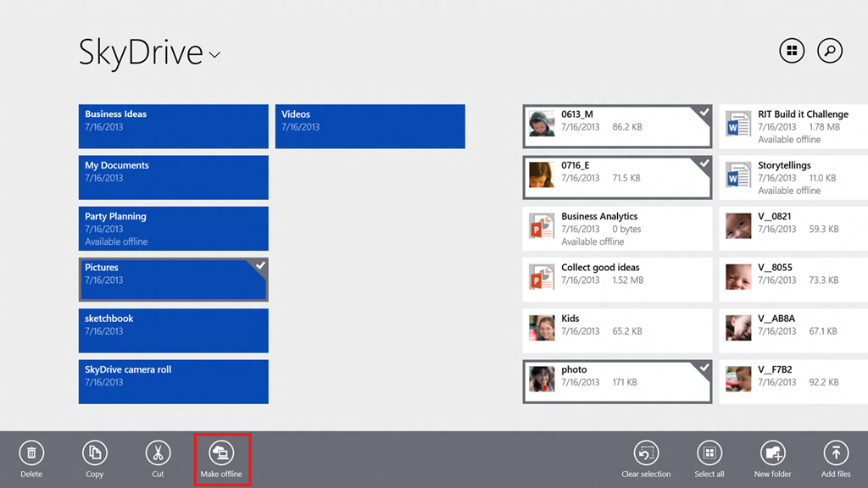Viewport: 868px width, 488px height.
Task: Open the Storytellings Word document
Action: (792, 177)
